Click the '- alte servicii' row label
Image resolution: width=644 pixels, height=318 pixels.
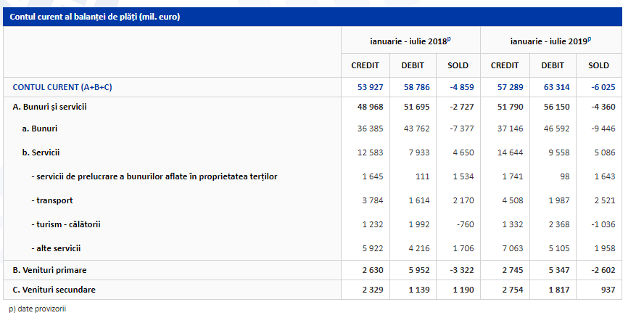[57, 248]
